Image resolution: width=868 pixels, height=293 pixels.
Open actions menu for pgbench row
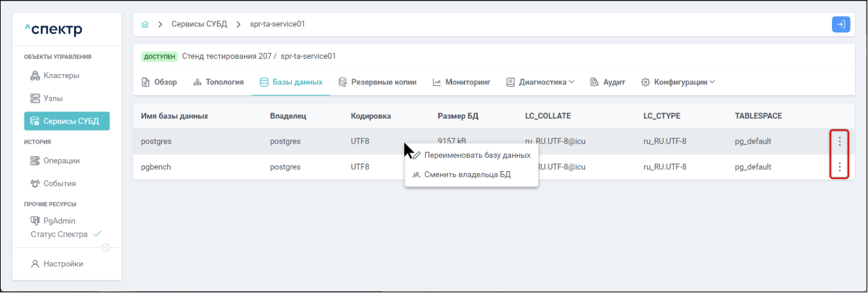coord(840,167)
